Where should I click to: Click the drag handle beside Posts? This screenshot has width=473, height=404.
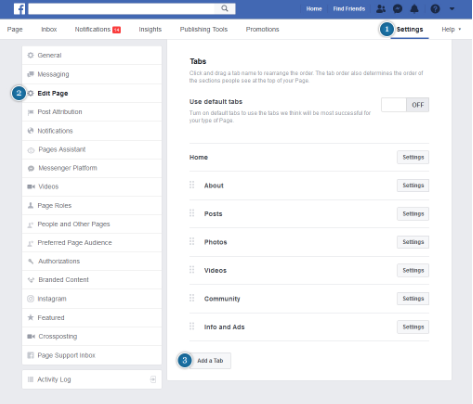point(192,213)
